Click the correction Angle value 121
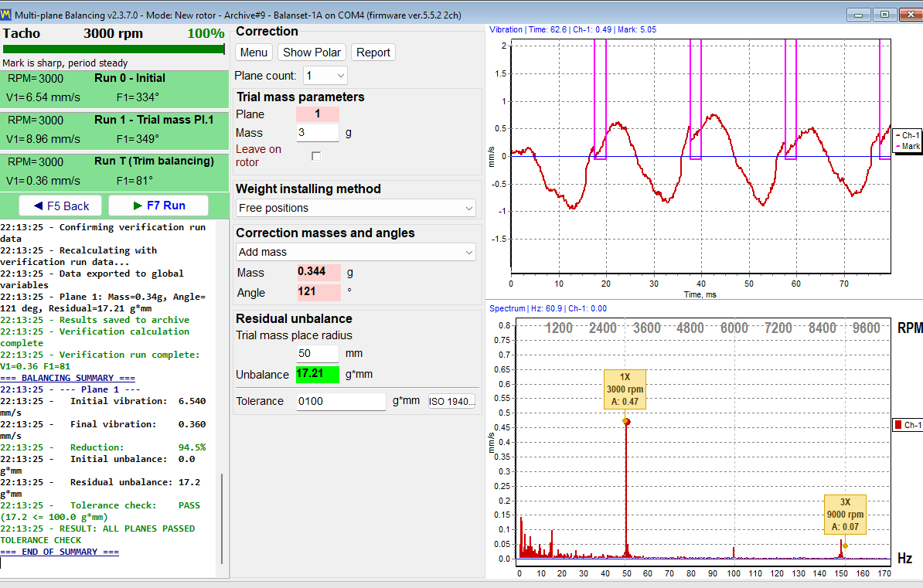Viewport: 923px width, 588px height. pyautogui.click(x=318, y=292)
